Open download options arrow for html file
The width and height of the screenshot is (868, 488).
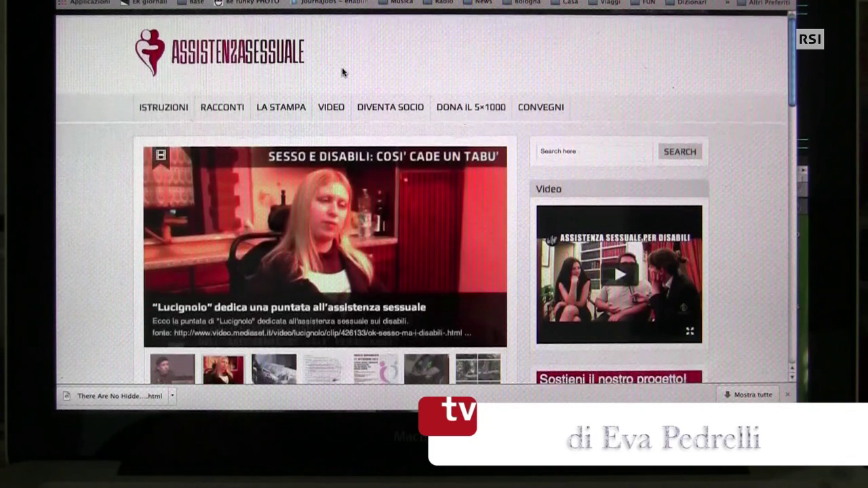(x=172, y=396)
